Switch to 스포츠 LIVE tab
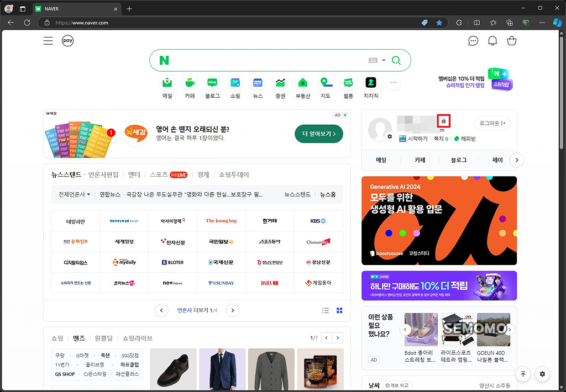 (x=169, y=174)
